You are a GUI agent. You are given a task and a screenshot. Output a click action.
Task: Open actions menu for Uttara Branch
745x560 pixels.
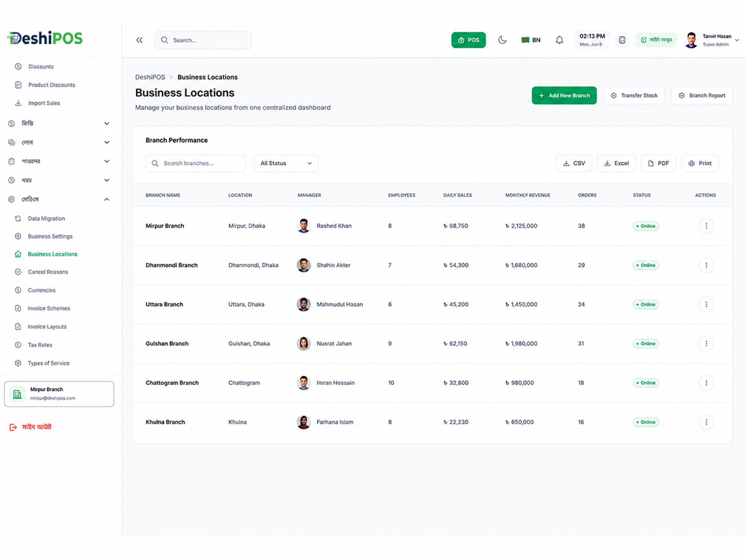pyautogui.click(x=706, y=305)
